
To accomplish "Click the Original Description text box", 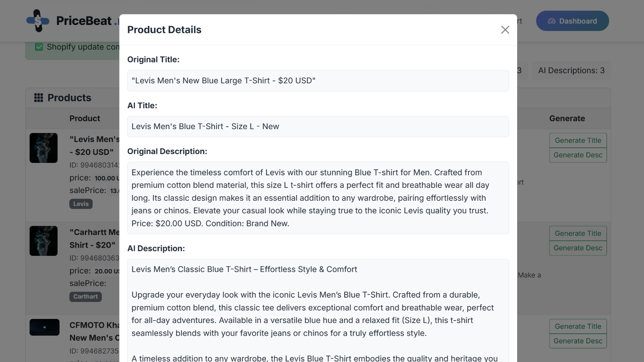I will (318, 198).
